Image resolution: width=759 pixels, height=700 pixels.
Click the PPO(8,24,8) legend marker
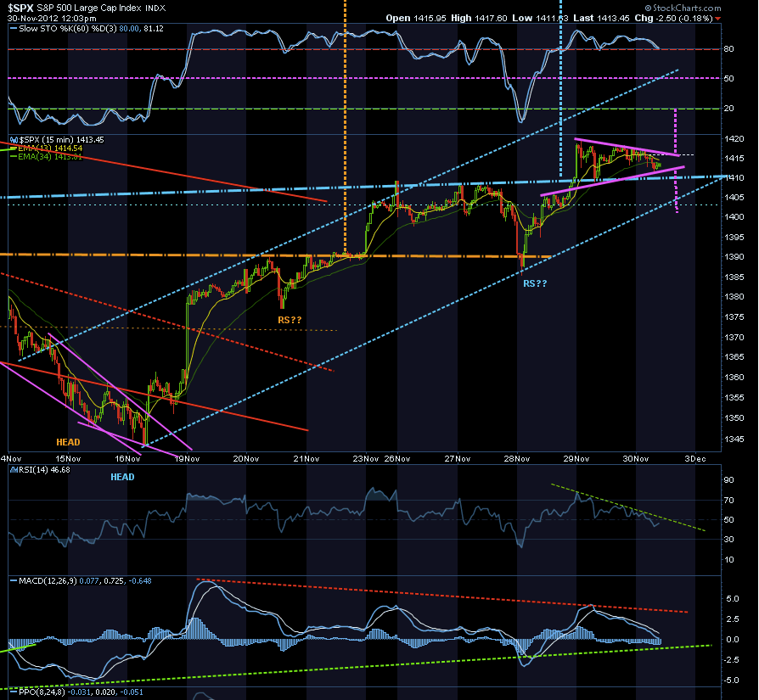tap(14, 692)
